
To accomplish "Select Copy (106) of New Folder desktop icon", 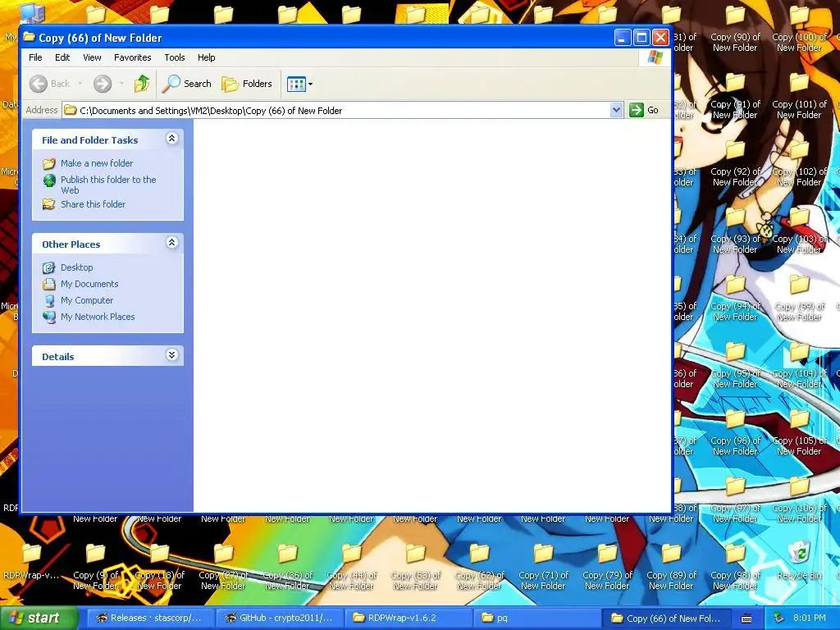I will tap(800, 501).
